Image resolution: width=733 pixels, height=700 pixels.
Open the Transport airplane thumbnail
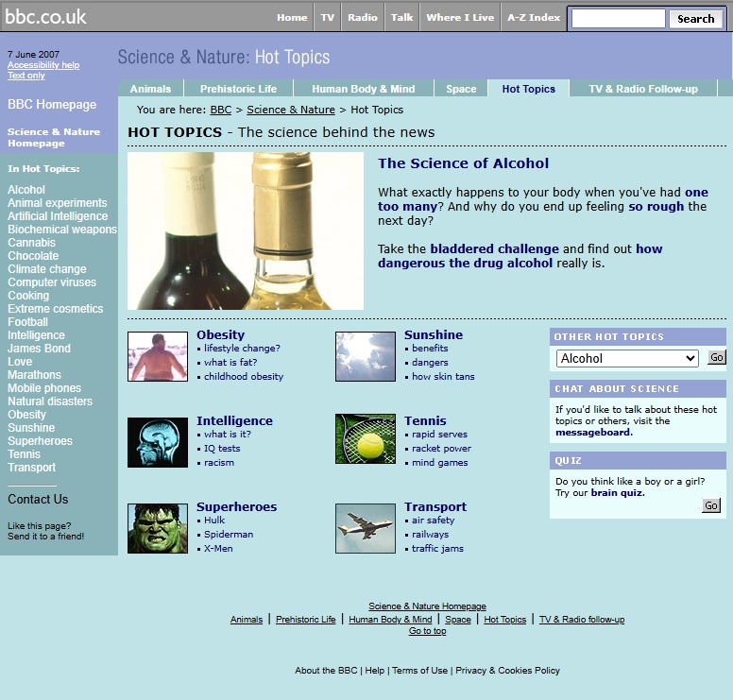pos(366,528)
